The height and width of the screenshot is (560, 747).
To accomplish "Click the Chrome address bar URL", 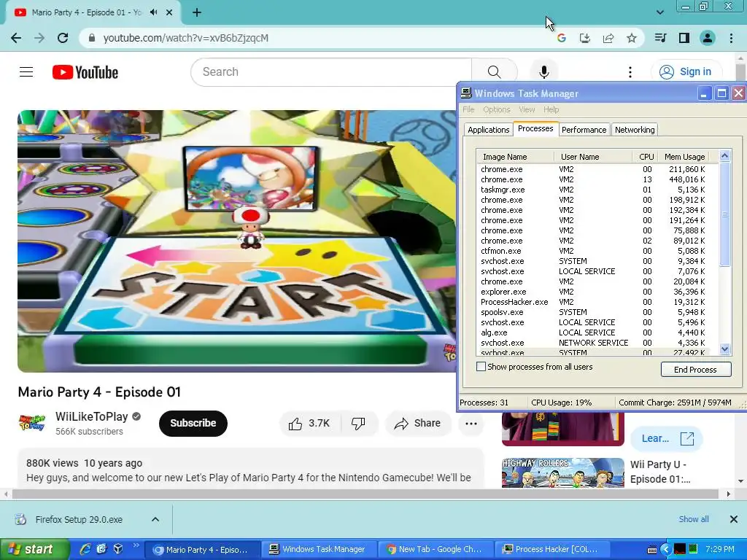I will click(186, 38).
